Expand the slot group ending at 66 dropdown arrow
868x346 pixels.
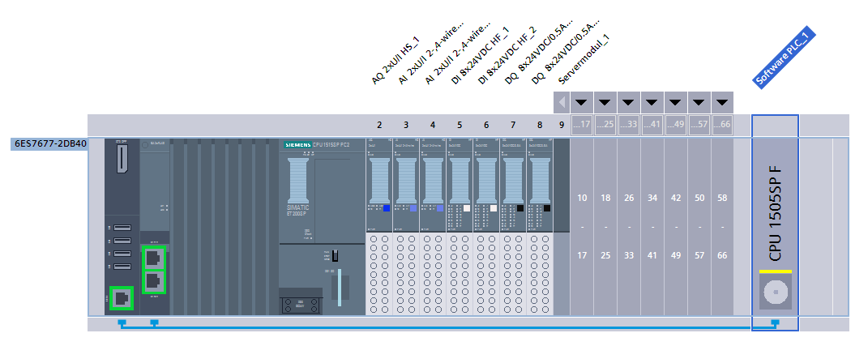[x=723, y=104]
